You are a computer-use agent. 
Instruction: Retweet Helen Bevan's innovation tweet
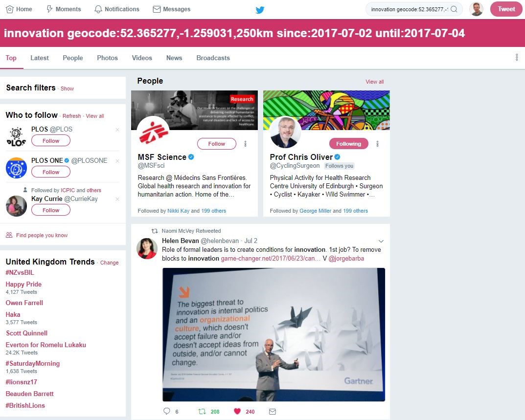202,411
